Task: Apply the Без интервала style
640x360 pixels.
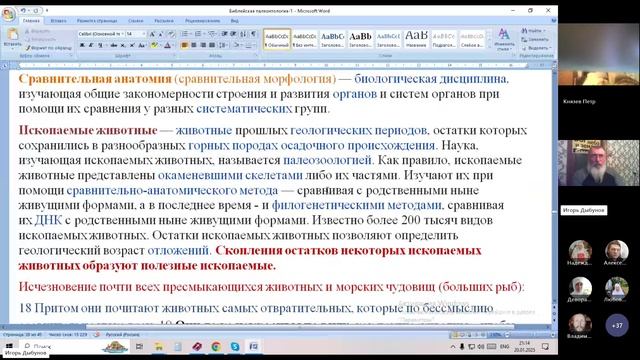Action: point(304,39)
